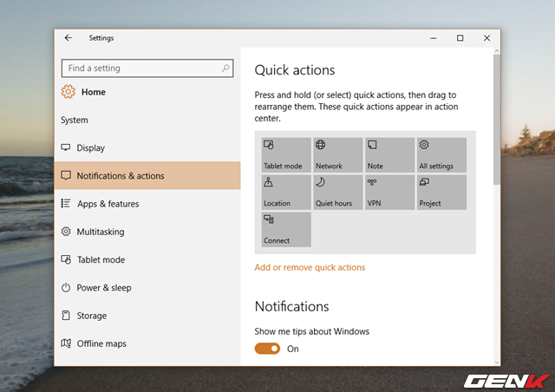The width and height of the screenshot is (555, 392).
Task: Click the back arrow in Settings
Action: pos(69,38)
